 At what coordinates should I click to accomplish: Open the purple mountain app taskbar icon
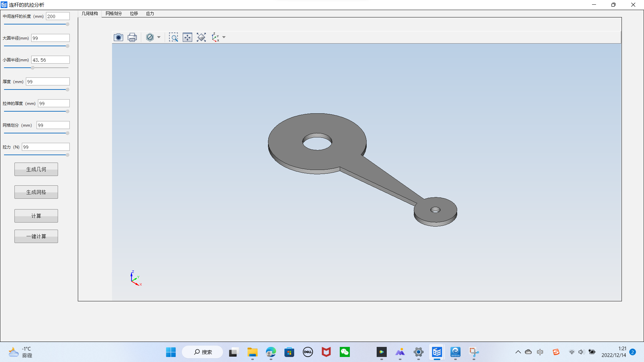(400, 352)
